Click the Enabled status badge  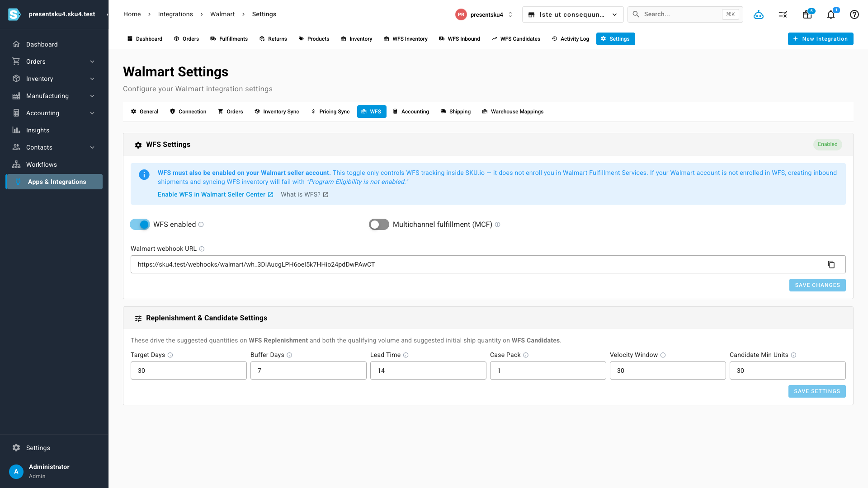[x=828, y=145]
